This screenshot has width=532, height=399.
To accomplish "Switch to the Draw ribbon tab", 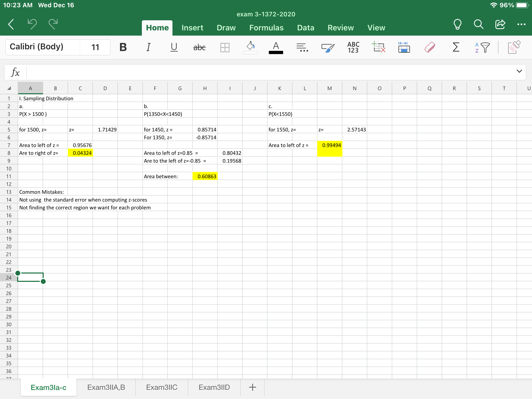I will point(226,28).
